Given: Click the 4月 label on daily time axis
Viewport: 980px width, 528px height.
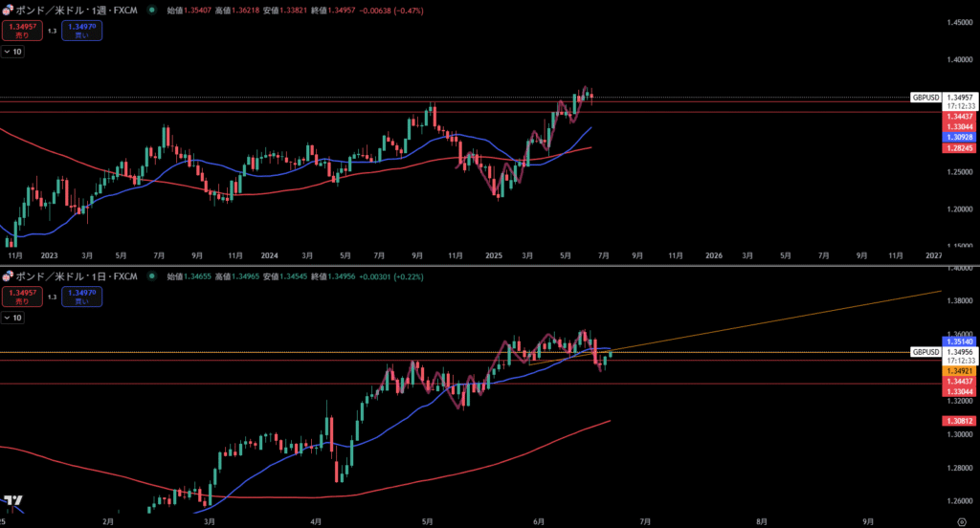Looking at the screenshot, I should [316, 521].
